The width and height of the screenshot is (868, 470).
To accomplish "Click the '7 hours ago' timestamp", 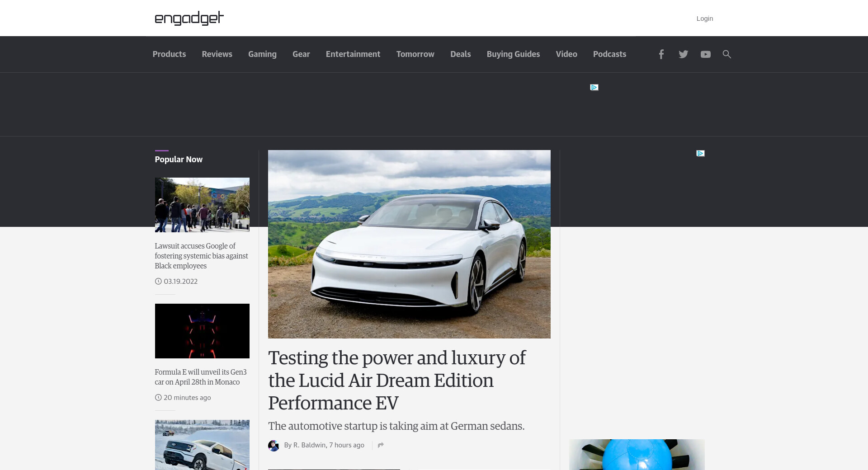I will [x=347, y=445].
